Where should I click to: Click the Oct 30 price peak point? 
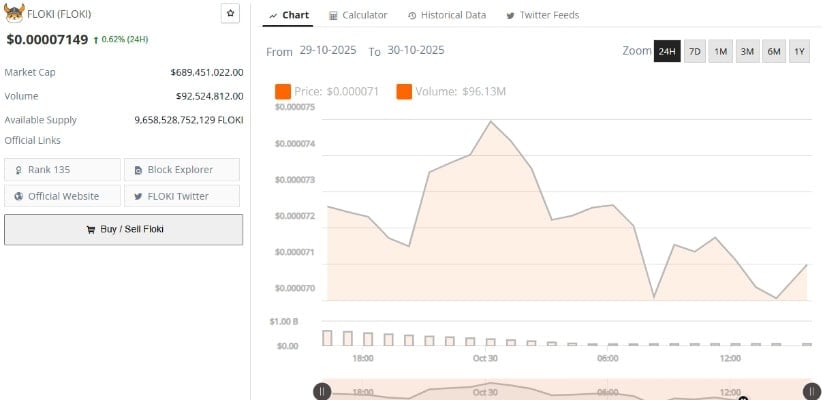(491, 122)
